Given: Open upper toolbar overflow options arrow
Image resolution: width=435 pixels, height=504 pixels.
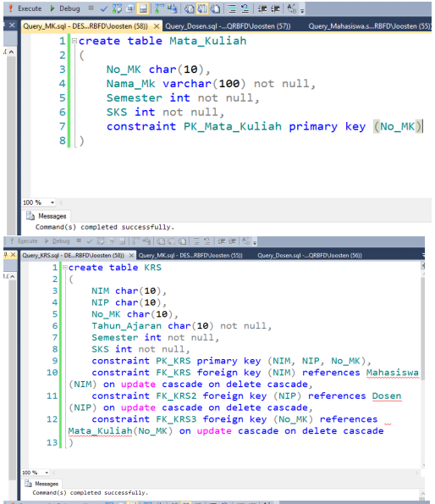Looking at the screenshot, I should coord(302,11).
